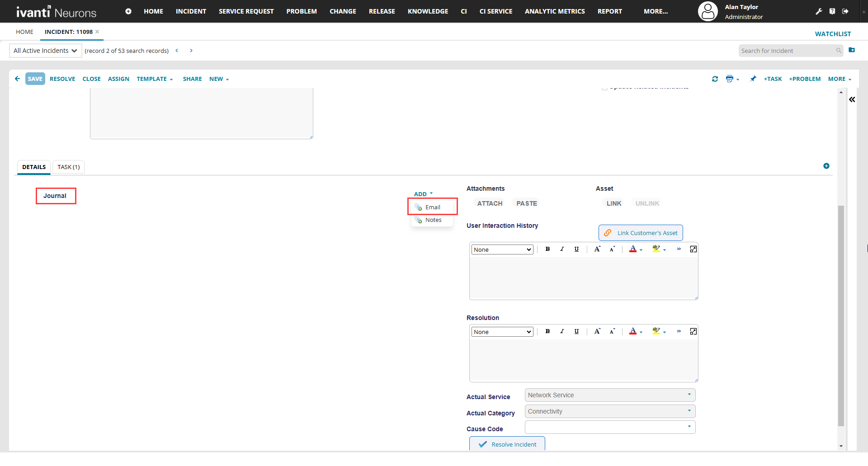The width and height of the screenshot is (868, 466).
Task: Expand the Cause Code dropdown
Action: click(x=689, y=426)
